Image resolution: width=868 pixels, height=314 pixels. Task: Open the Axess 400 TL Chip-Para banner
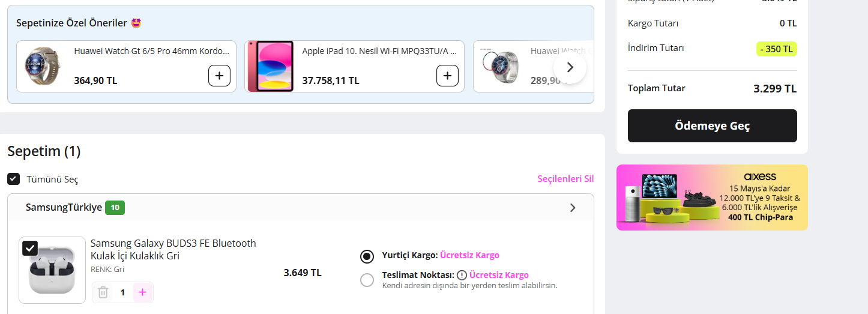tap(712, 198)
